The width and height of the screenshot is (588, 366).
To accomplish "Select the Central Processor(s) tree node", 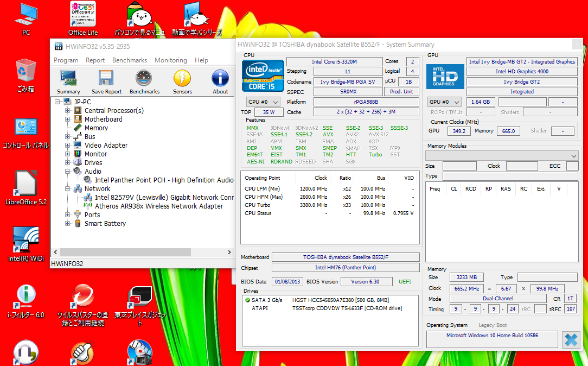I will 114,110.
